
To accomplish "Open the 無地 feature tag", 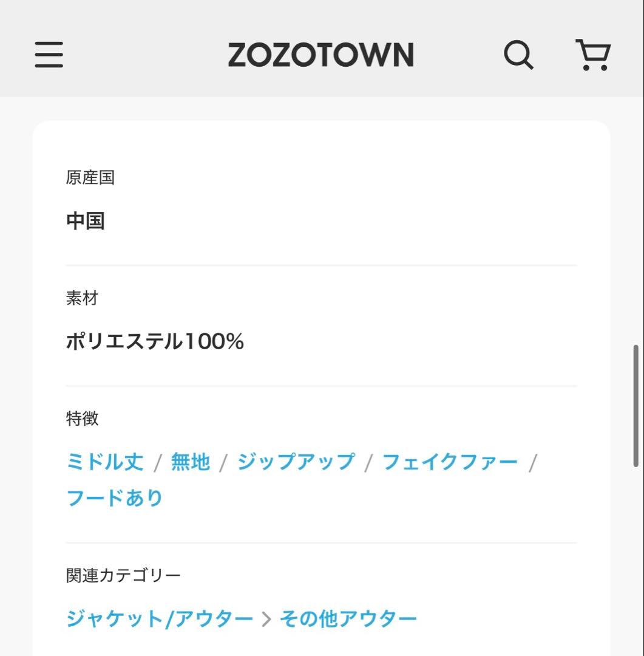I will (190, 462).
